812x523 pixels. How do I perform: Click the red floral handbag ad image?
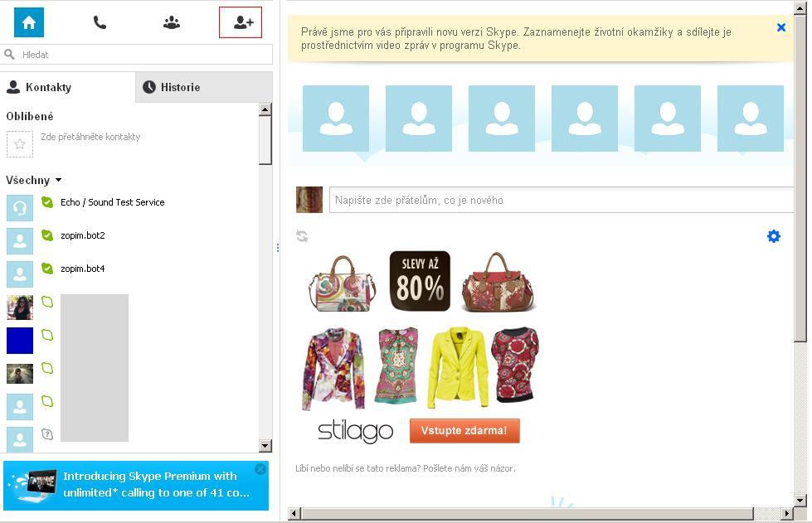(498, 283)
